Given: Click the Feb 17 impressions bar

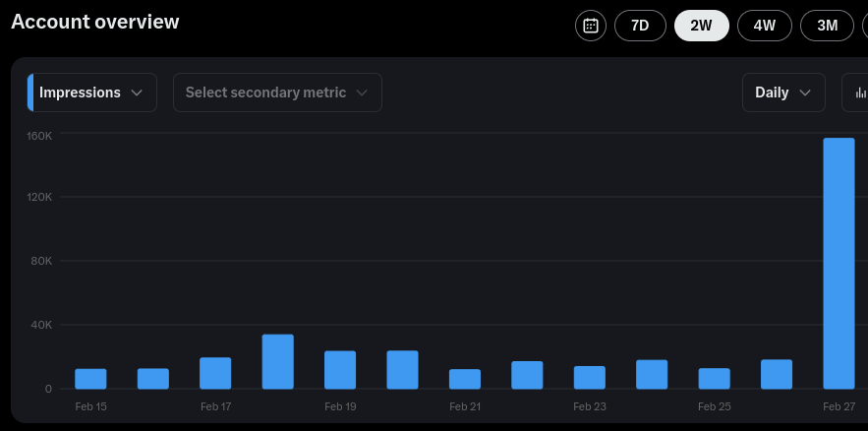Looking at the screenshot, I should click(x=215, y=373).
